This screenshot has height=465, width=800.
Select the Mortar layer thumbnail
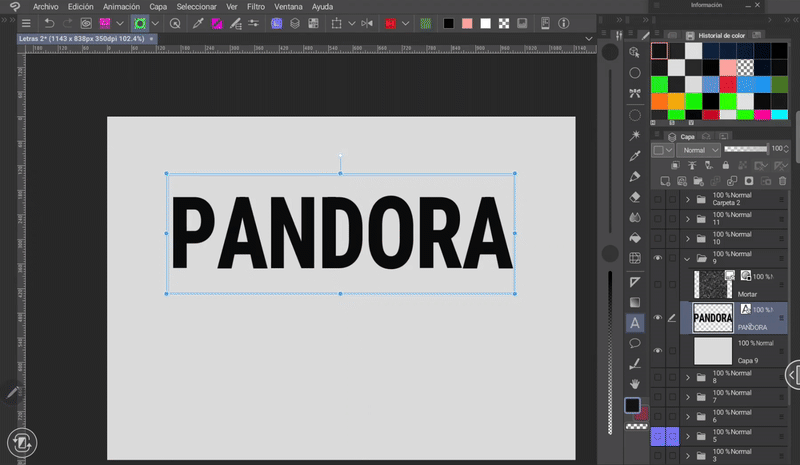coord(713,283)
